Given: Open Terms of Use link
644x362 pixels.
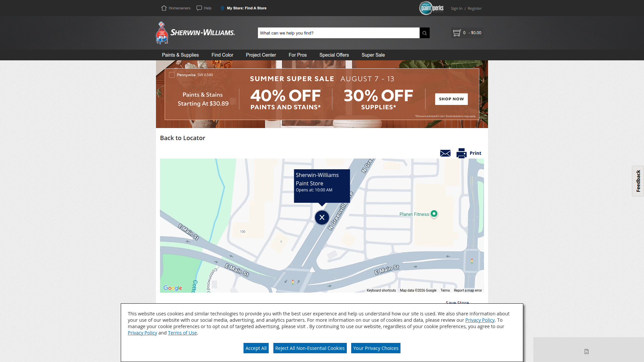Looking at the screenshot, I should 182,333.
